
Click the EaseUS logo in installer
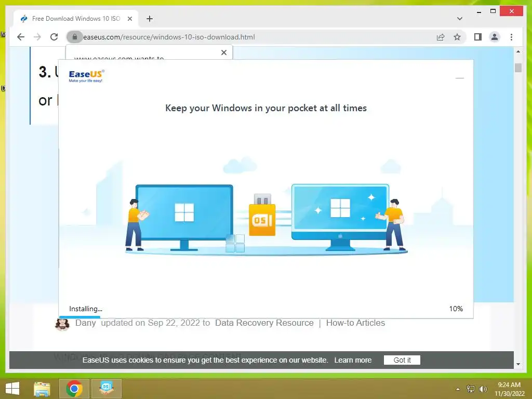point(87,76)
